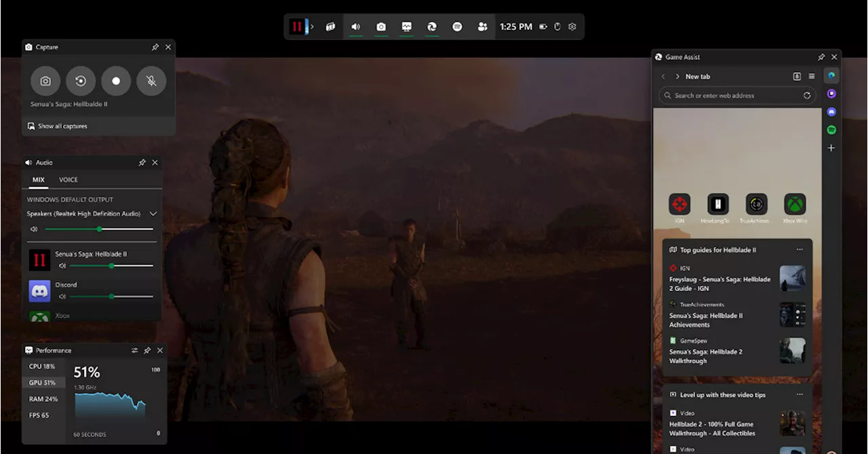Click the battery status icon on Game Bar

543,26
